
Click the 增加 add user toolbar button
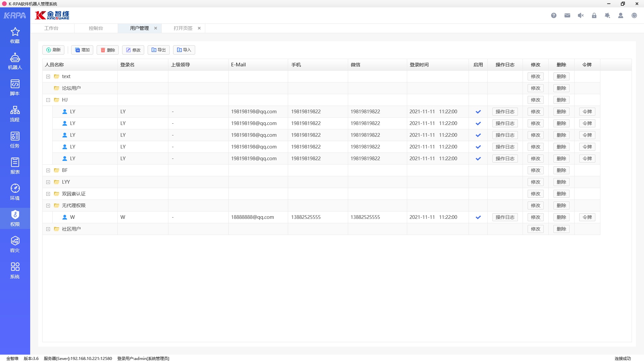pyautogui.click(x=82, y=50)
